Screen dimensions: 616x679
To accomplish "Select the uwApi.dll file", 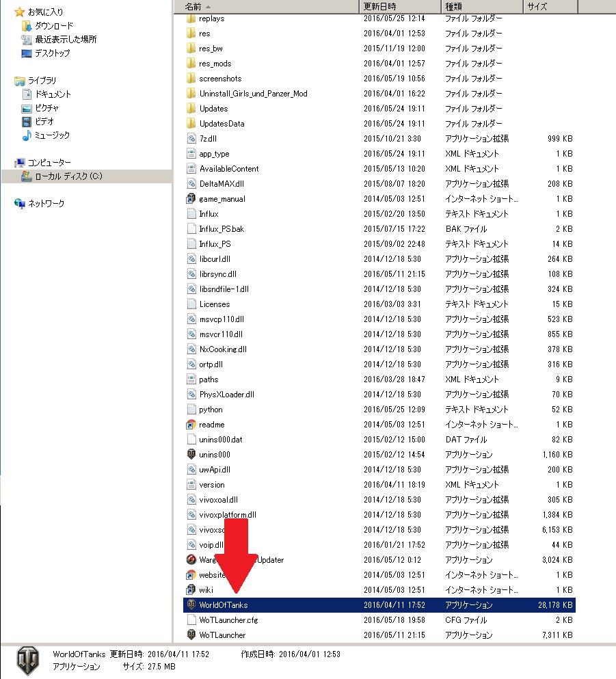I will [x=215, y=469].
